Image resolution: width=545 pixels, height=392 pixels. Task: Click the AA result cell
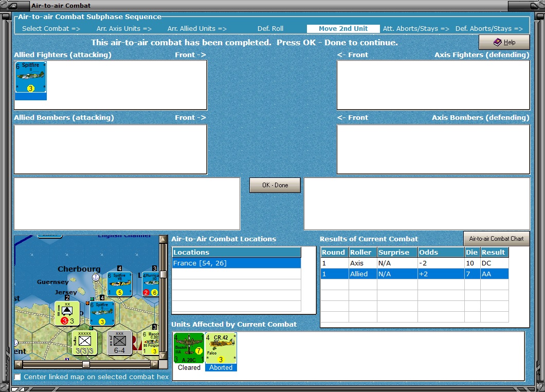point(494,274)
